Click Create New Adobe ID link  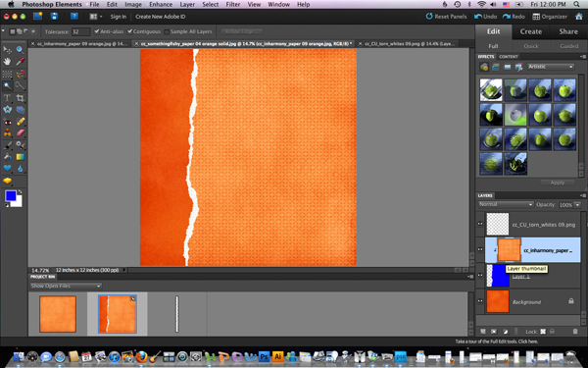point(160,17)
